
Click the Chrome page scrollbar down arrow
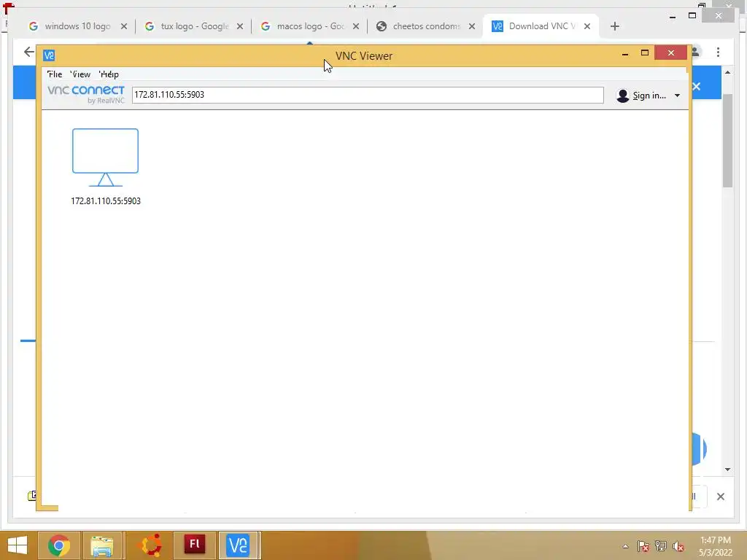(x=727, y=470)
